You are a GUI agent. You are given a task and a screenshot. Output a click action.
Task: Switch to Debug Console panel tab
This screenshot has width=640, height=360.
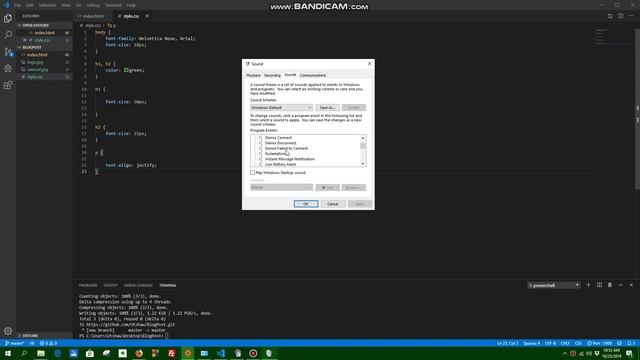click(x=138, y=285)
